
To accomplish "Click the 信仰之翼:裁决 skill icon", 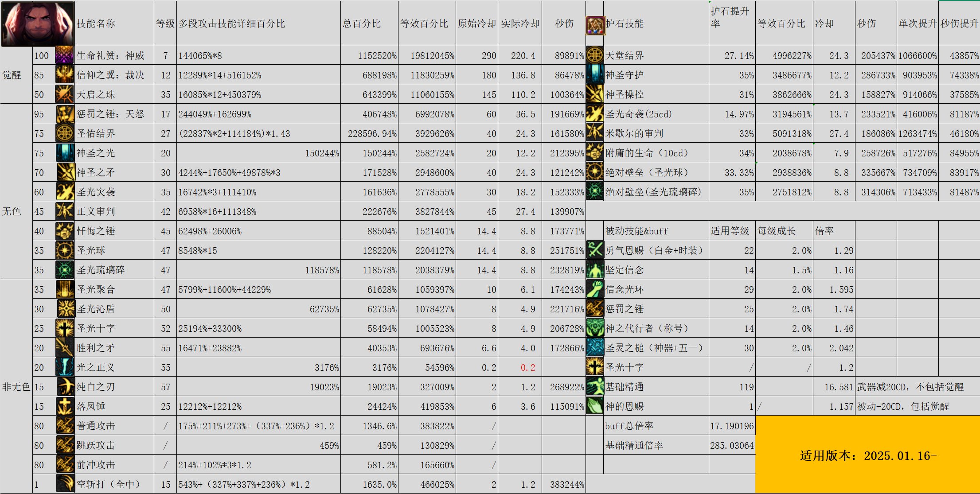I will (x=64, y=75).
